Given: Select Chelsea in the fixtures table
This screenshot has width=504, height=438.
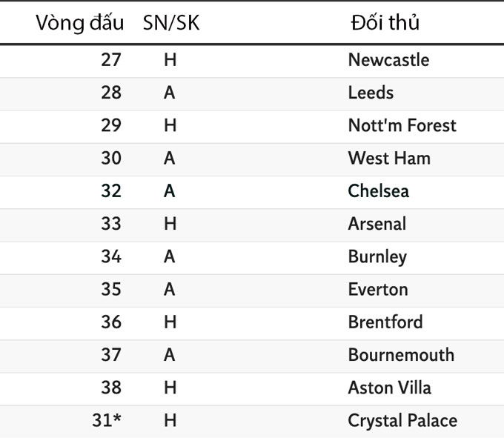Looking at the screenshot, I should 378,190.
